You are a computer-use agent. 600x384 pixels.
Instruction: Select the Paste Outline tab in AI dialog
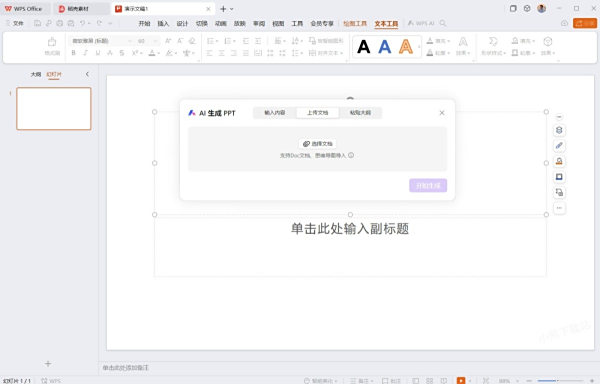pos(360,112)
